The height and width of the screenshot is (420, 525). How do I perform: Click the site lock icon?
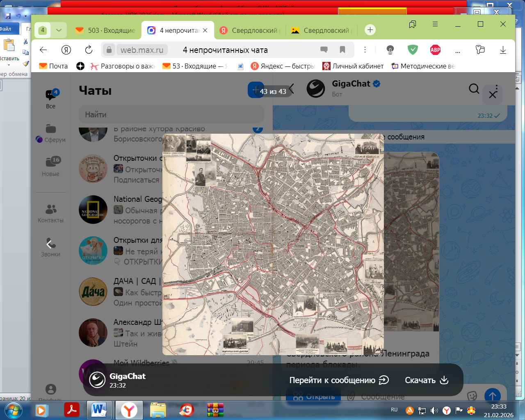click(x=109, y=50)
